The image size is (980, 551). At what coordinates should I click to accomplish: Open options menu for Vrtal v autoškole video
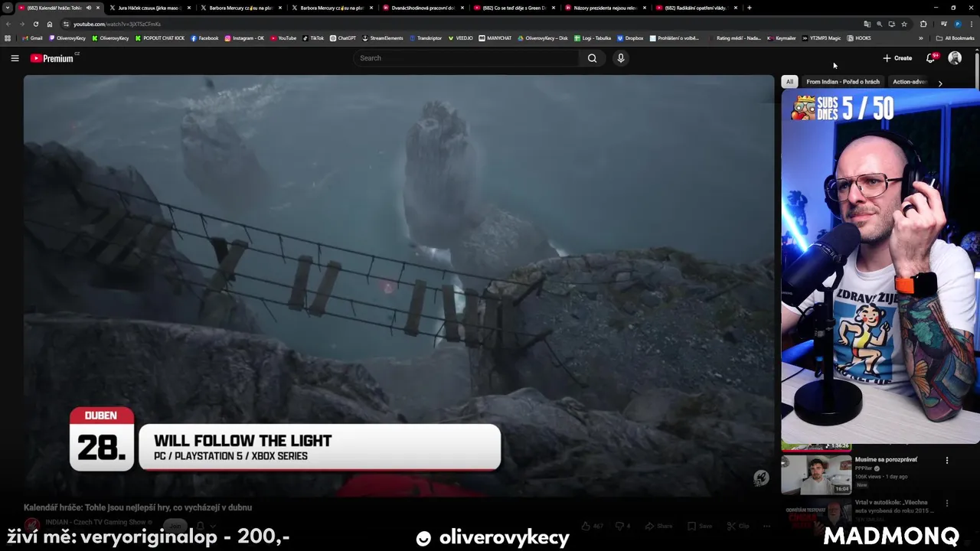pyautogui.click(x=947, y=504)
